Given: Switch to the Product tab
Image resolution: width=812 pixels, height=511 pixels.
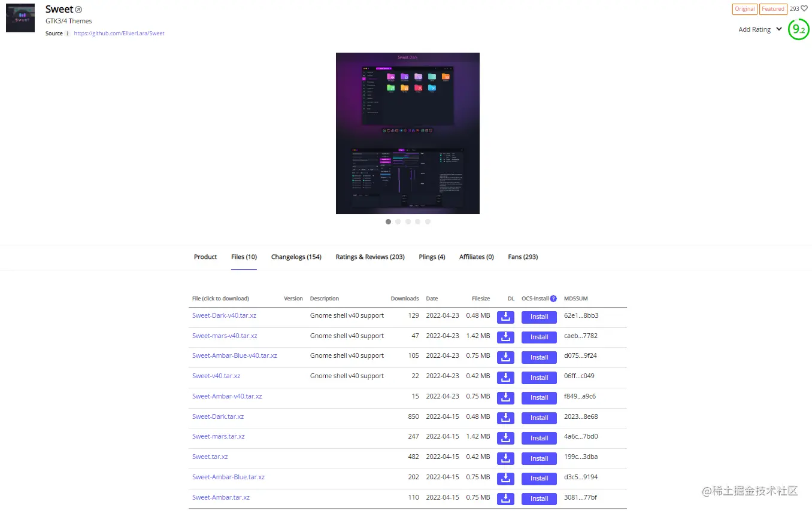Looking at the screenshot, I should pyautogui.click(x=205, y=257).
